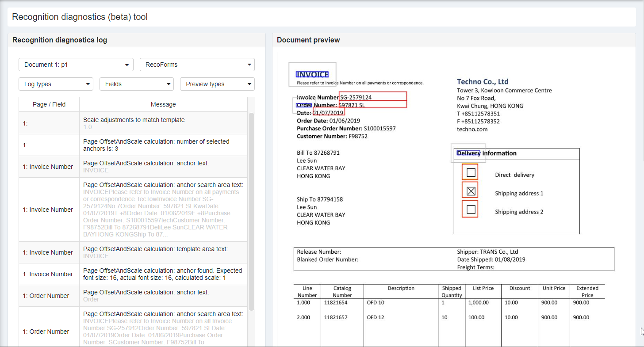
Task: Expand the Fields filter dropdown
Action: coord(137,84)
